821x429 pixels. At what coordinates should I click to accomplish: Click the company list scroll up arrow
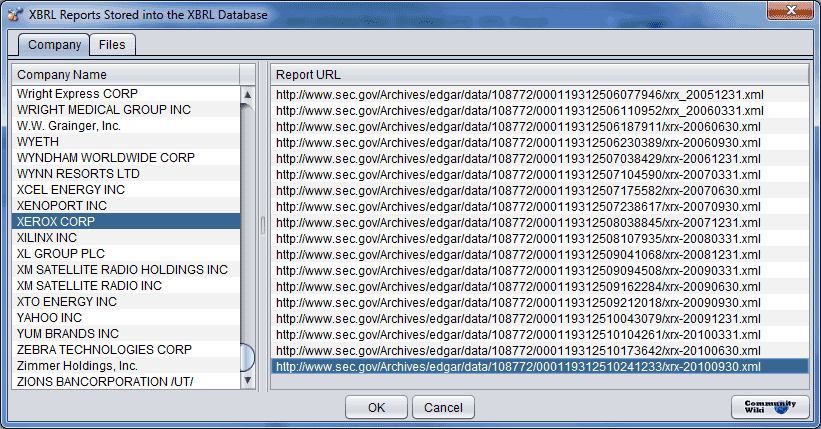pyautogui.click(x=248, y=95)
